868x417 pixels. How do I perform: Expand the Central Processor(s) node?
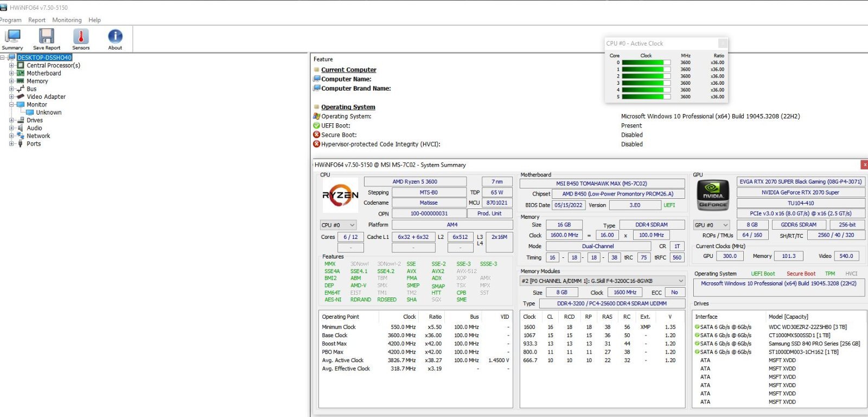click(x=11, y=65)
